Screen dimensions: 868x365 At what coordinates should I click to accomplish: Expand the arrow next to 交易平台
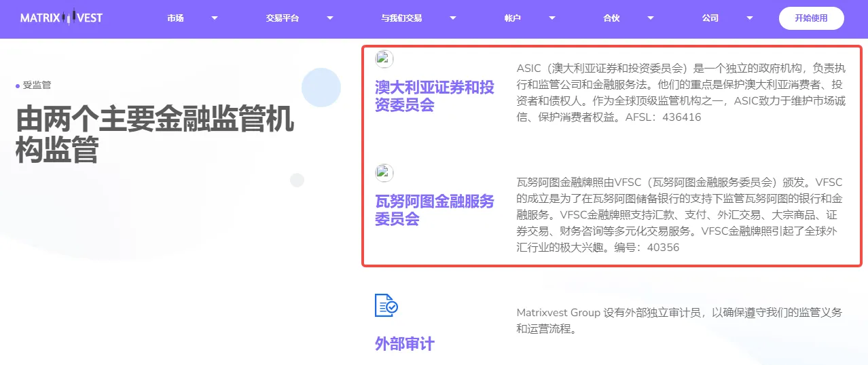click(x=330, y=18)
